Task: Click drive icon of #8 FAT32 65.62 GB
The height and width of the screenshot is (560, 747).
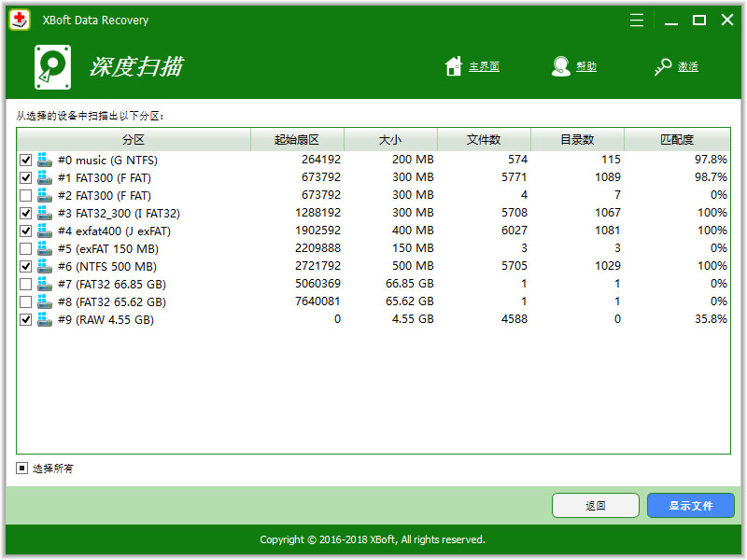Action: [x=44, y=301]
